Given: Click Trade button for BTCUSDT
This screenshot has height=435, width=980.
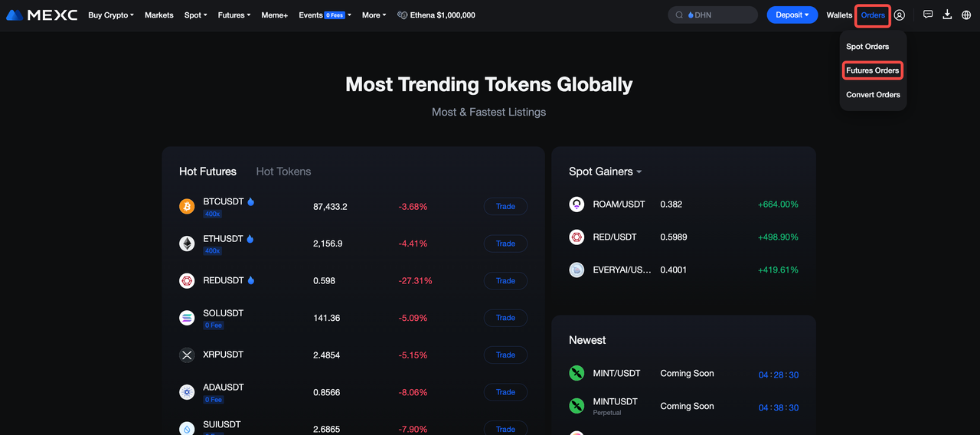Looking at the screenshot, I should tap(505, 207).
